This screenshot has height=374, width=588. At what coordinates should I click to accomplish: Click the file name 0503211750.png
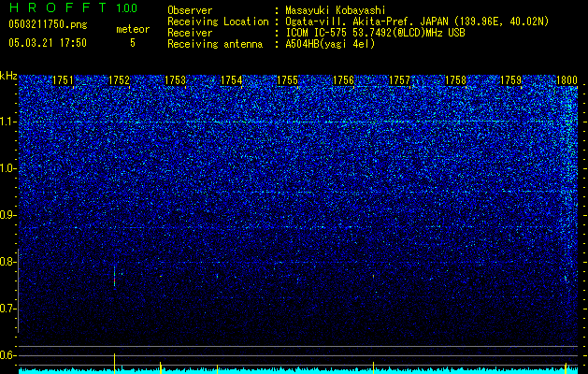pyautogui.click(x=48, y=24)
